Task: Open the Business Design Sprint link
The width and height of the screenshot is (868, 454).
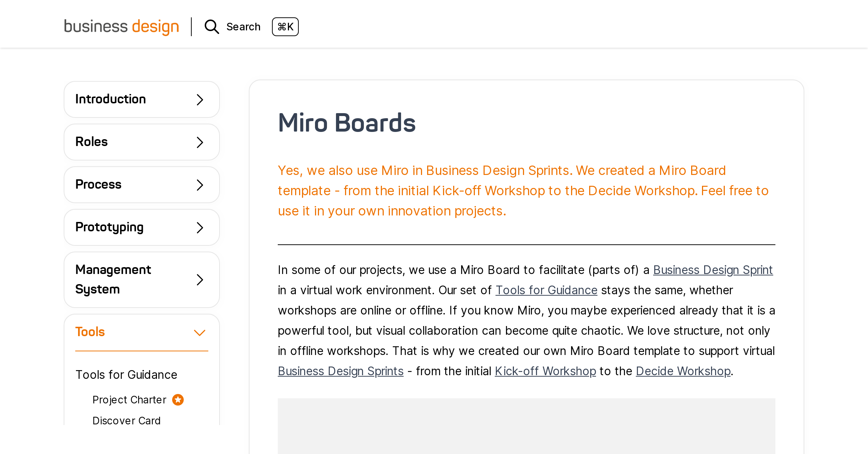Action: point(713,270)
